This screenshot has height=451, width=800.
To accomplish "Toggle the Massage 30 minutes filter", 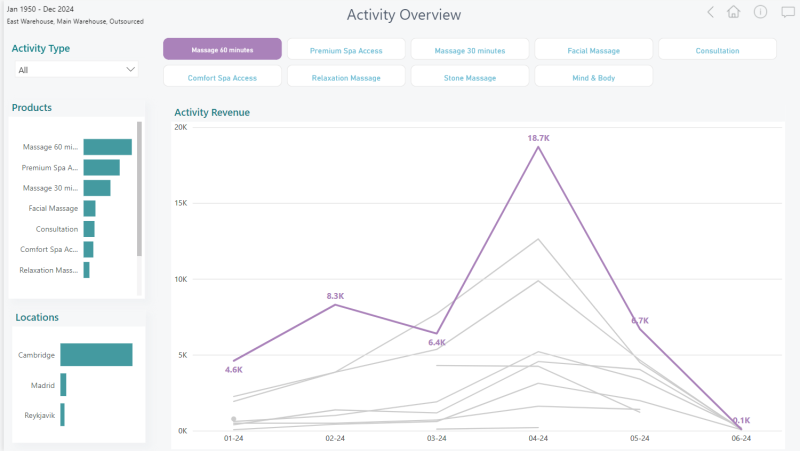I will coord(470,49).
